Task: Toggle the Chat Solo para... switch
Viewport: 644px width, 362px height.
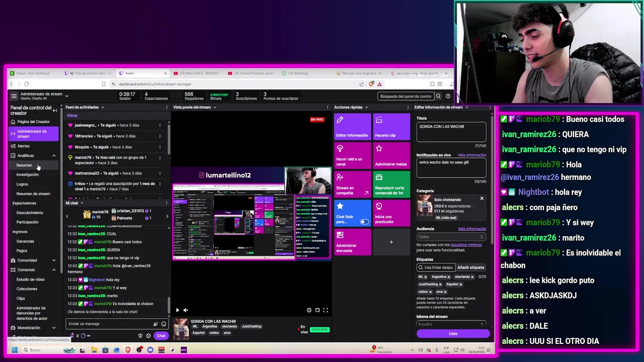Action: click(x=364, y=222)
